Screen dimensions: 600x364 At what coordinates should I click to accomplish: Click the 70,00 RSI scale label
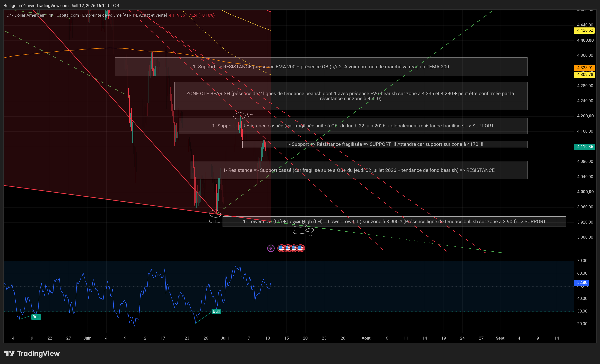pos(582,260)
